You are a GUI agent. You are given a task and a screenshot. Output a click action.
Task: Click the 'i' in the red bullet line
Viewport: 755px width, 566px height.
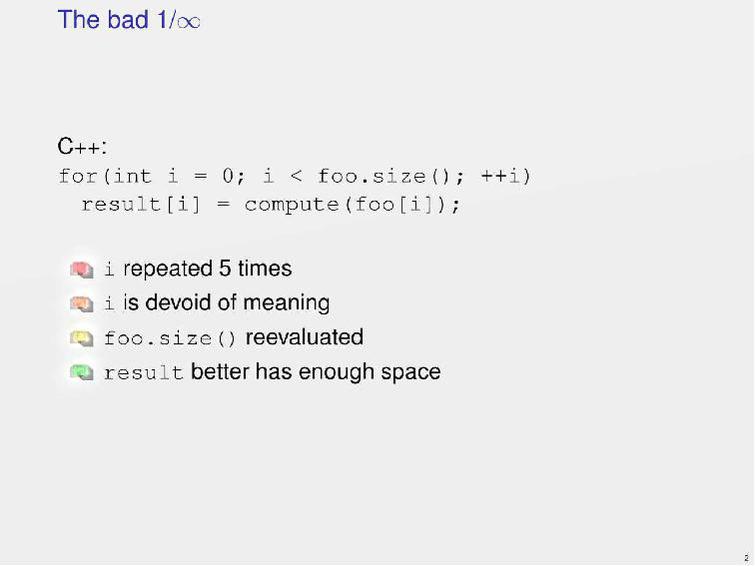110,270
